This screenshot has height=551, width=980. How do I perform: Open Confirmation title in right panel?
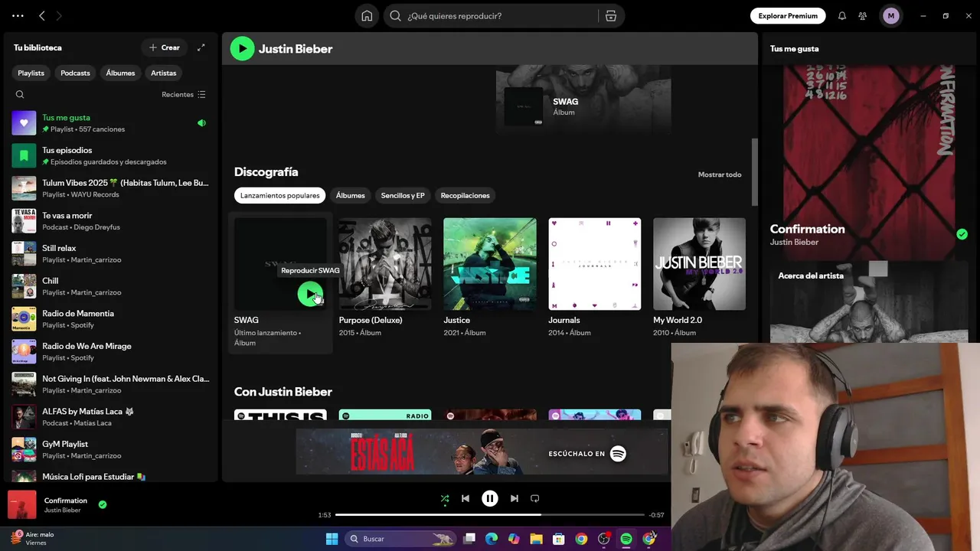807,229
